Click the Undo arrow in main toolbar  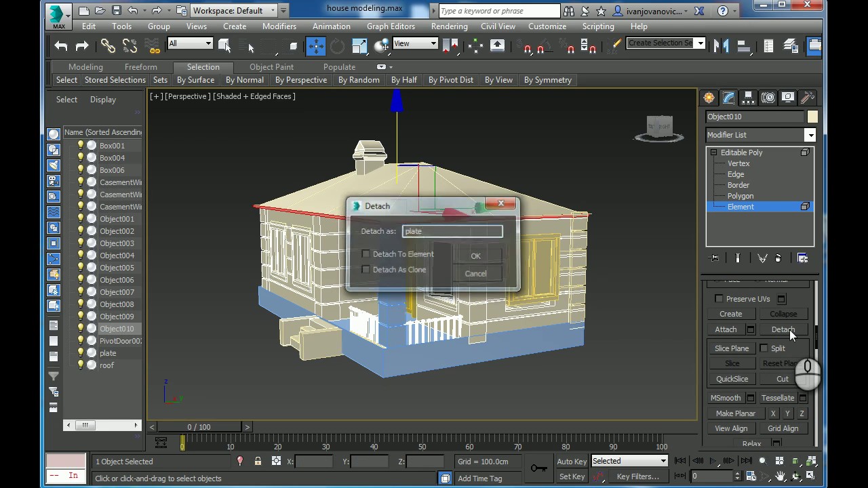point(61,46)
